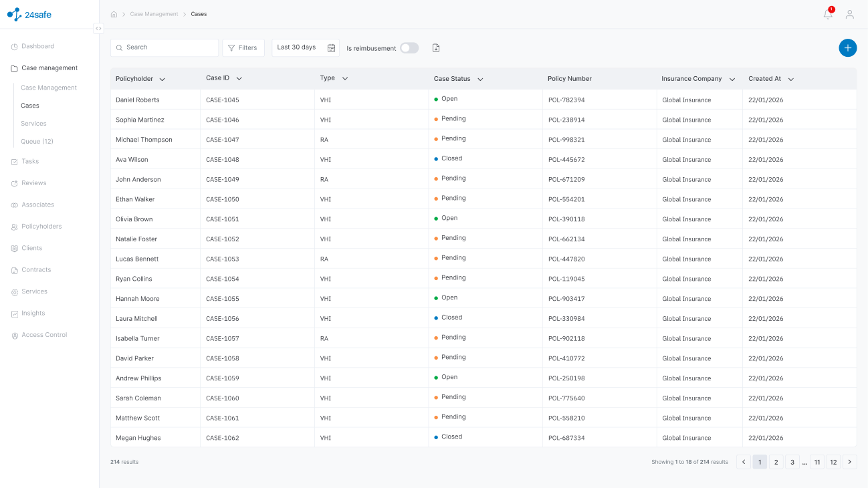Screen dimensions: 868x488
Task: Open Insights in the sidebar
Action: tap(33, 313)
